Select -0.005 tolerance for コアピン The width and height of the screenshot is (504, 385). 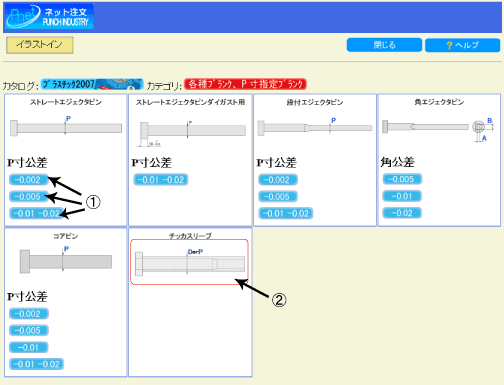tap(29, 330)
